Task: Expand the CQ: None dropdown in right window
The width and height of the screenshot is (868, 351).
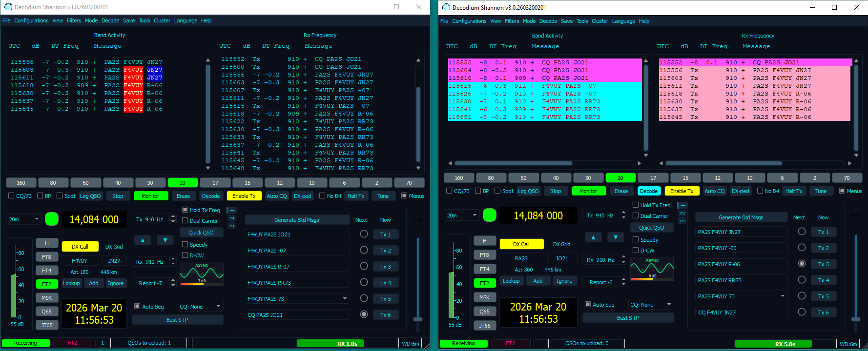Action: (x=651, y=305)
